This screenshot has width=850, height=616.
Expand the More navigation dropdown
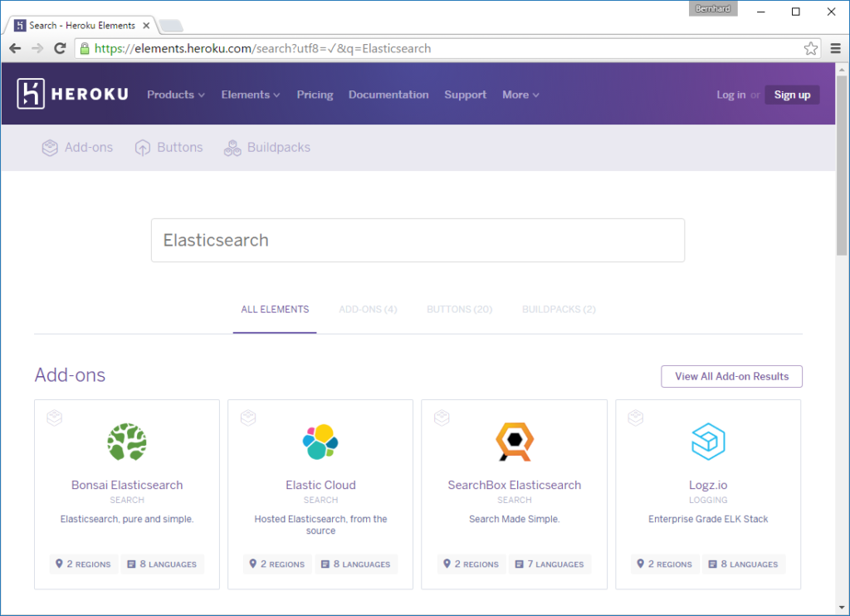tap(520, 95)
